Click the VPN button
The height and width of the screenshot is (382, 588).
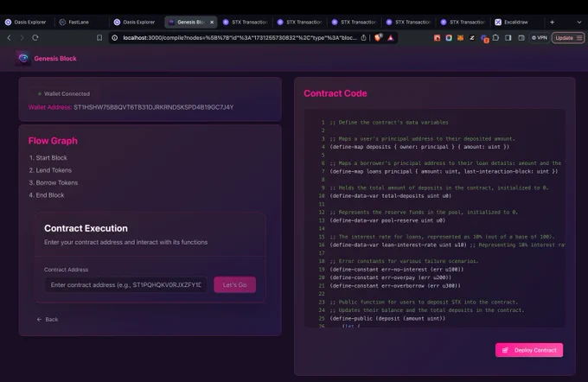(540, 37)
